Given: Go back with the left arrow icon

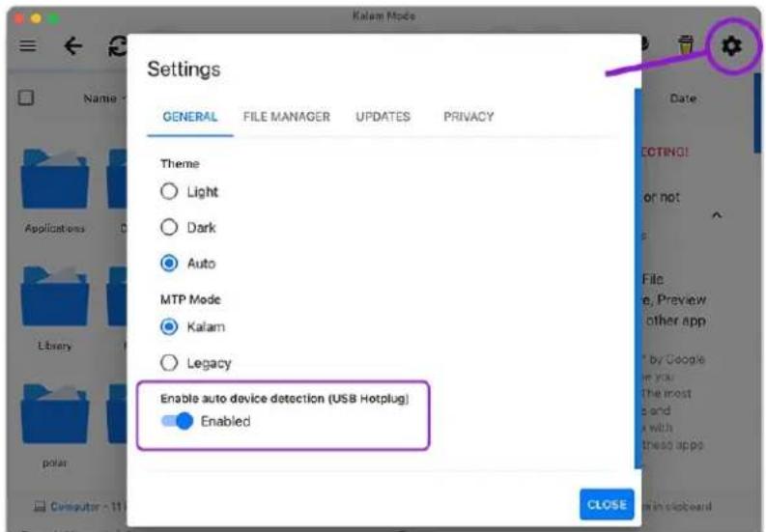Looking at the screenshot, I should tap(73, 46).
